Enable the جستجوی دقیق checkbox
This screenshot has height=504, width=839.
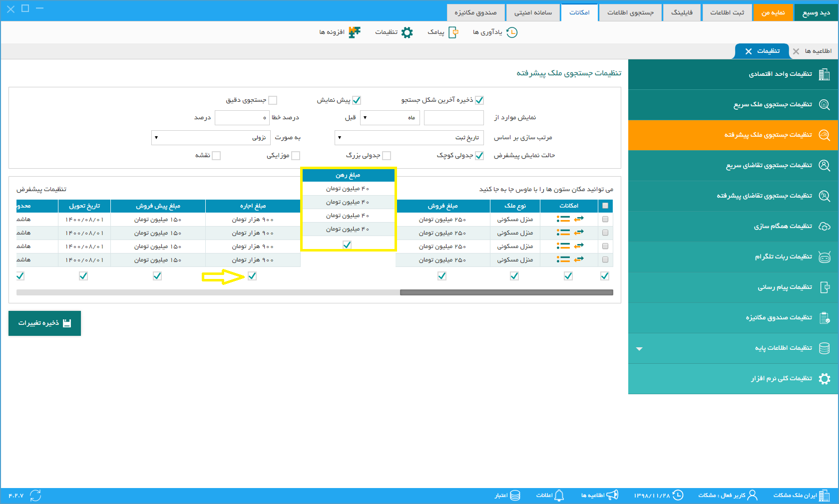(273, 100)
